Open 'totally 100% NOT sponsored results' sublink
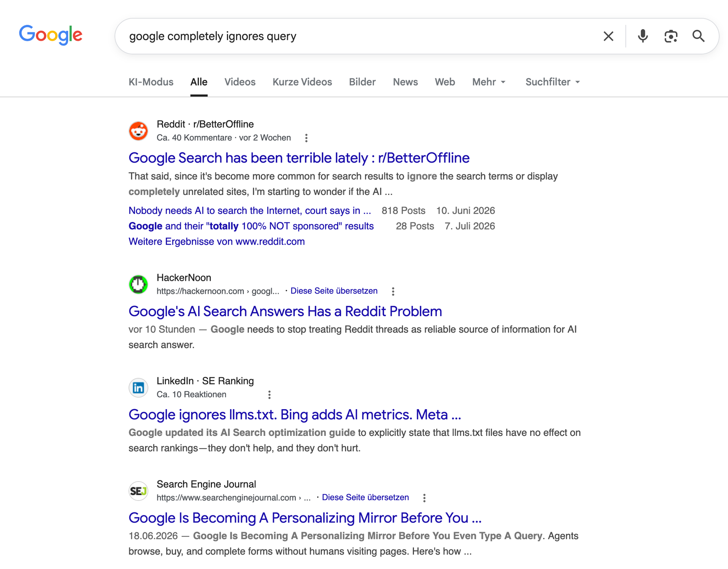728x569 pixels. coord(251,226)
